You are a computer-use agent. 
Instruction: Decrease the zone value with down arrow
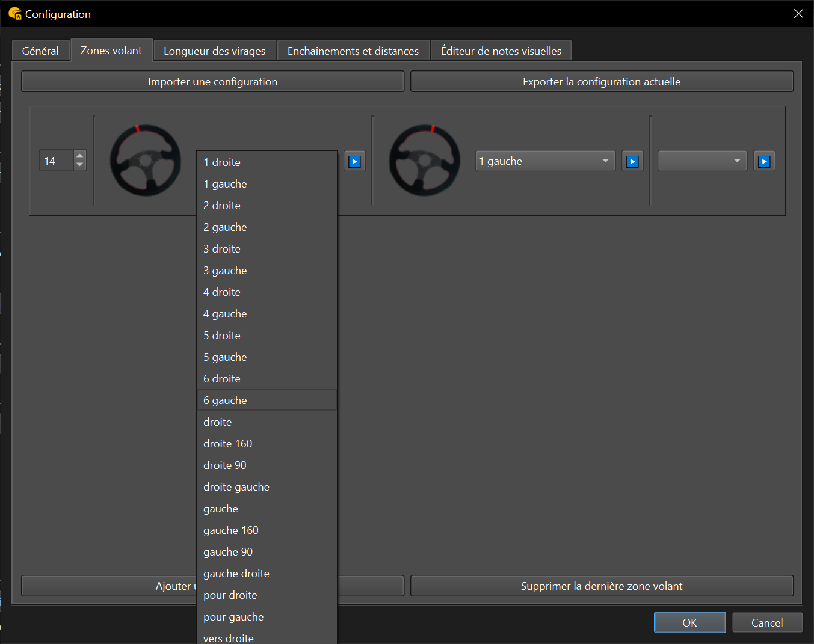coord(79,165)
